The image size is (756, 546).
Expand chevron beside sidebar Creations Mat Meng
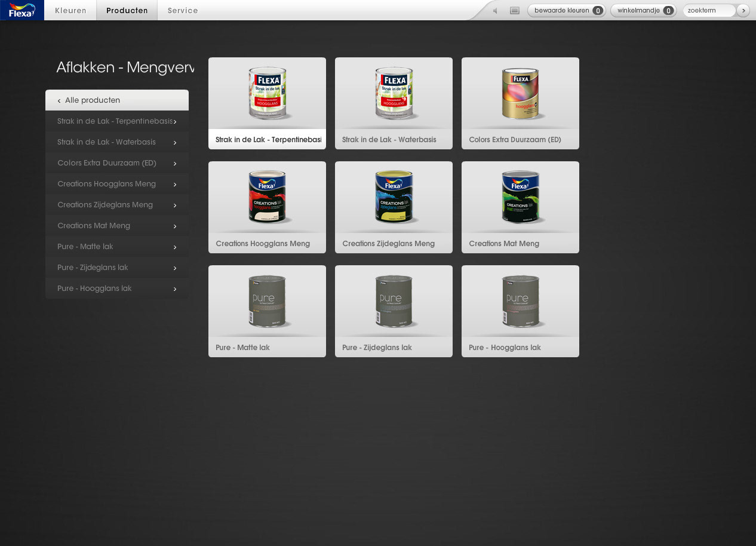(175, 226)
